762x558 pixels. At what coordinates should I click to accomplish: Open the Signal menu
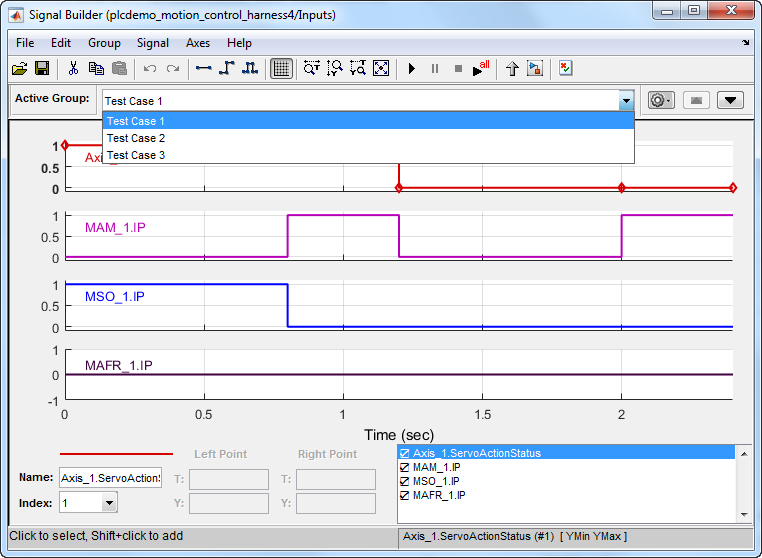pos(153,43)
